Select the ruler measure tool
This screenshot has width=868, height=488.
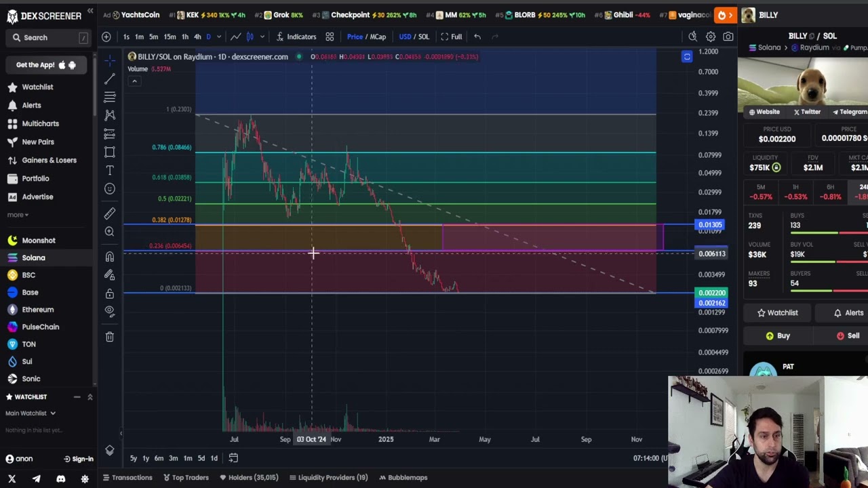[x=110, y=213]
